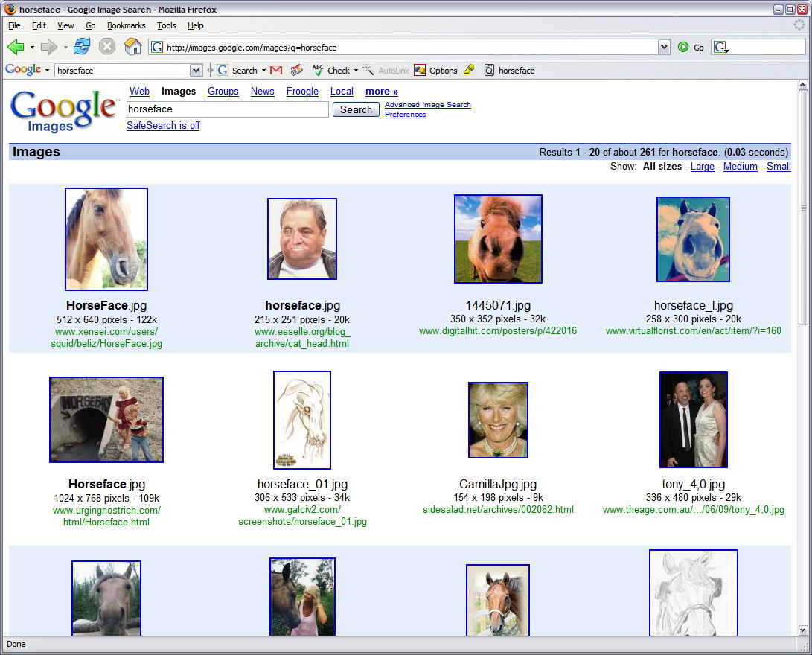
Task: Open the Go menu
Action: [x=91, y=25]
